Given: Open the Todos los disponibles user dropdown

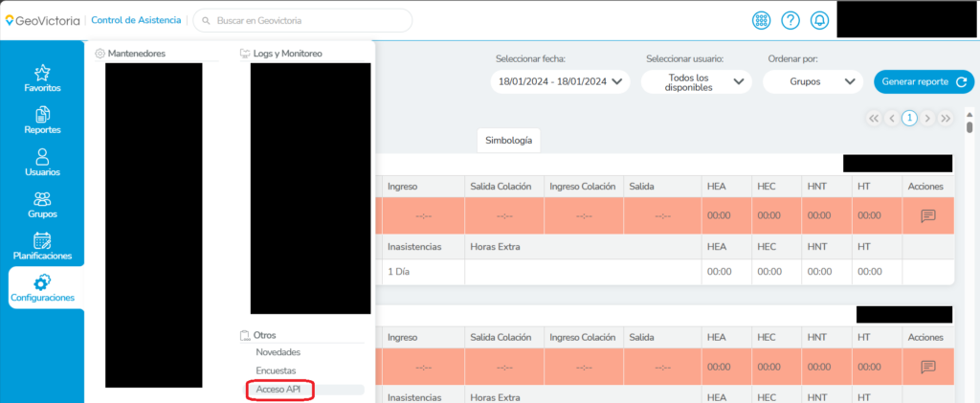Looking at the screenshot, I should click(x=696, y=82).
